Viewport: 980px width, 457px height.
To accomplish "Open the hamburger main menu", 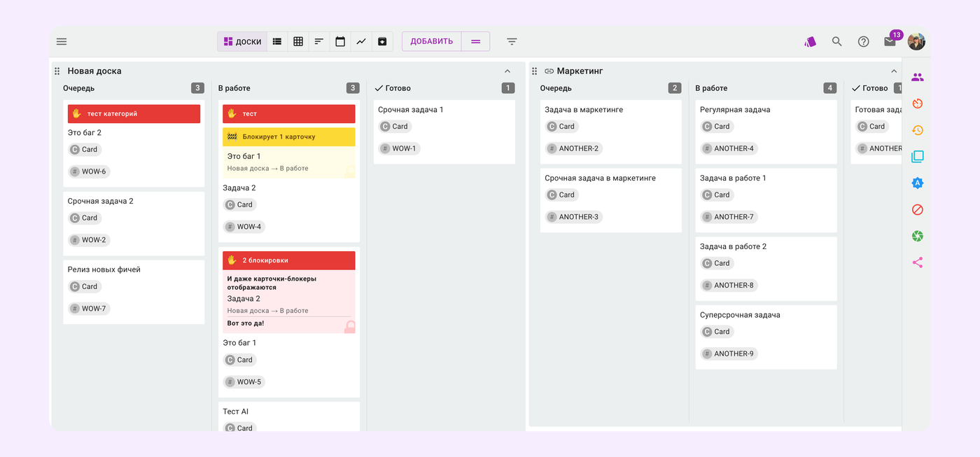I will (x=62, y=42).
